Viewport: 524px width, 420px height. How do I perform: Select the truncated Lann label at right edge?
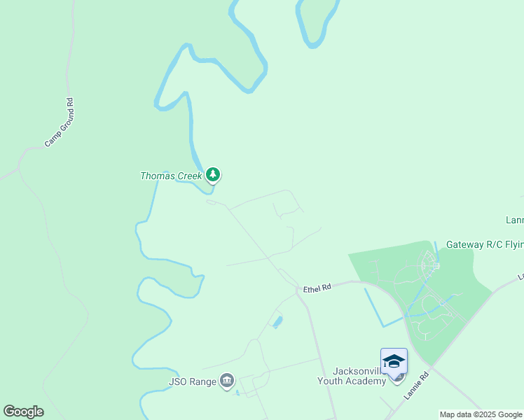coord(515,220)
